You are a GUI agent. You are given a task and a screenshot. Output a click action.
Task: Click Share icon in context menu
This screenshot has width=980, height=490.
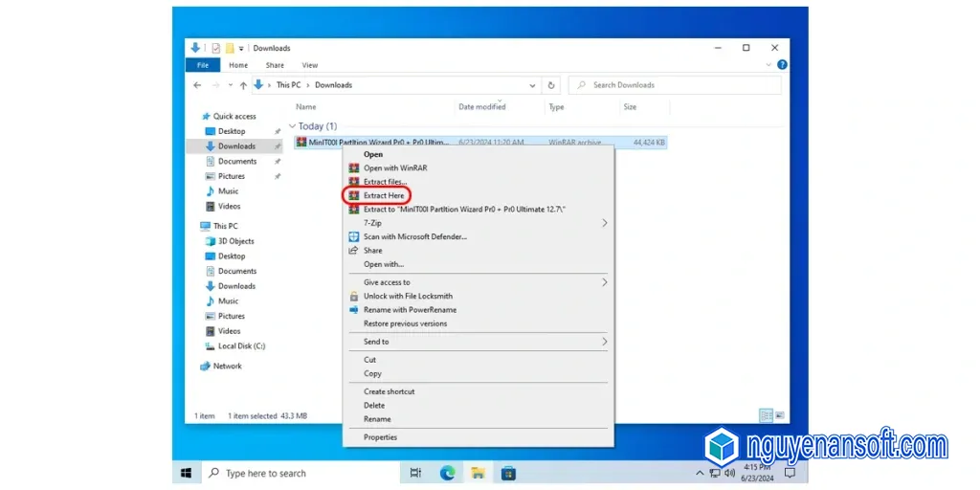point(354,251)
